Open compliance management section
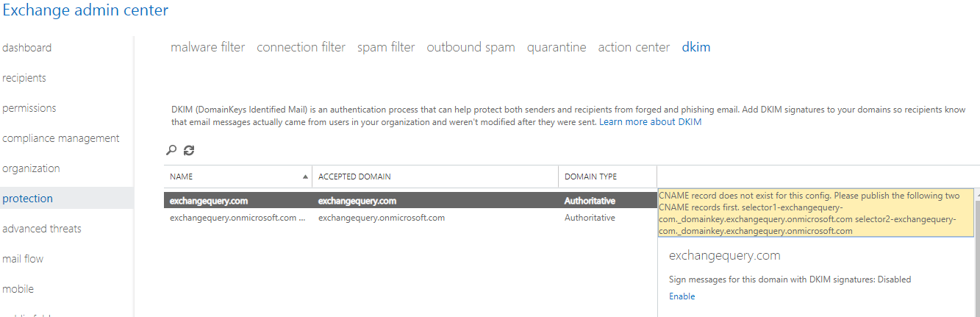980x317 pixels. pos(61,138)
